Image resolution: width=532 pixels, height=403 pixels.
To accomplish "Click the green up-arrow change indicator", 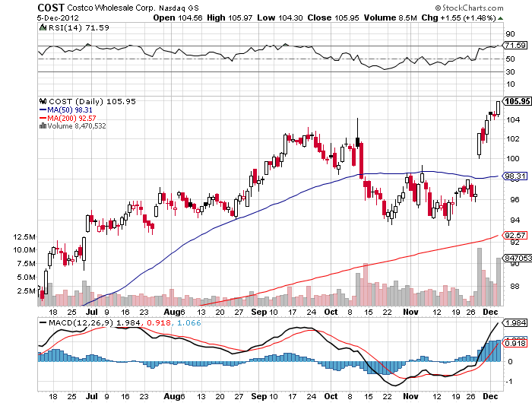I will [500, 18].
